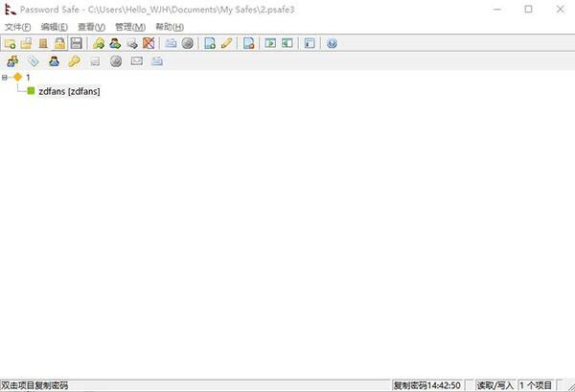Open the 文件(F) menu
The height and width of the screenshot is (392, 575).
coord(17,27)
